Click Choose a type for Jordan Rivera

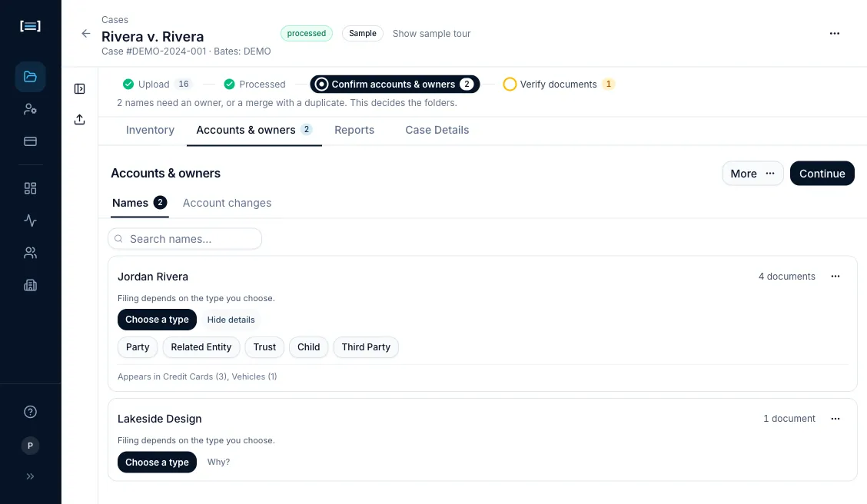click(157, 320)
